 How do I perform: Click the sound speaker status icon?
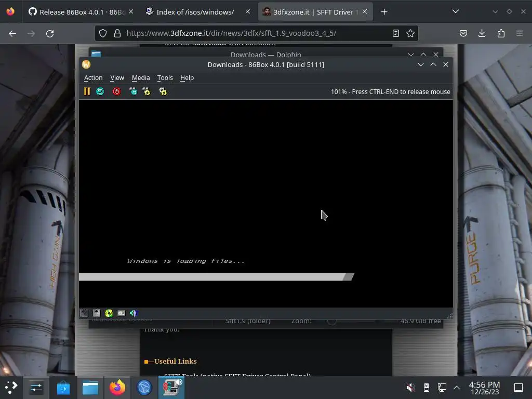134,313
